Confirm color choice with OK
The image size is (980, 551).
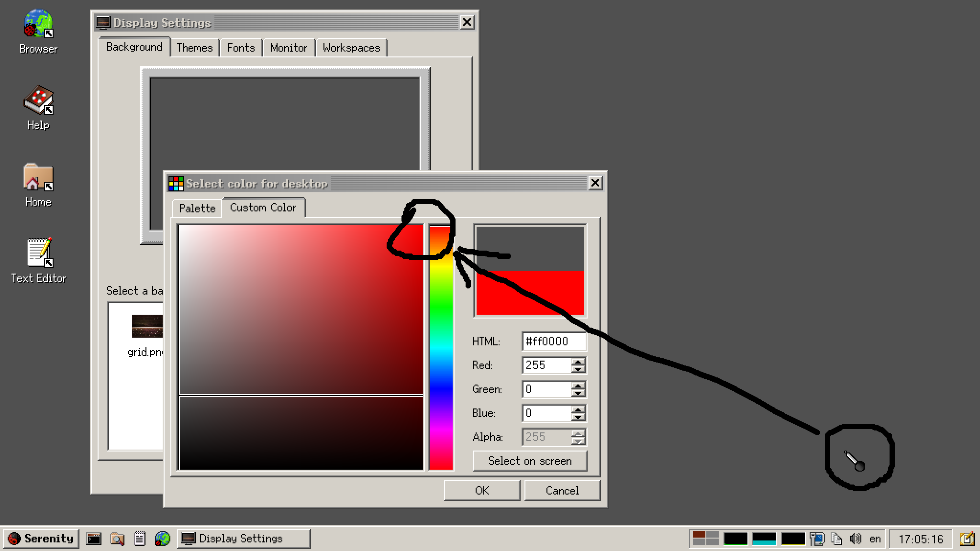481,490
